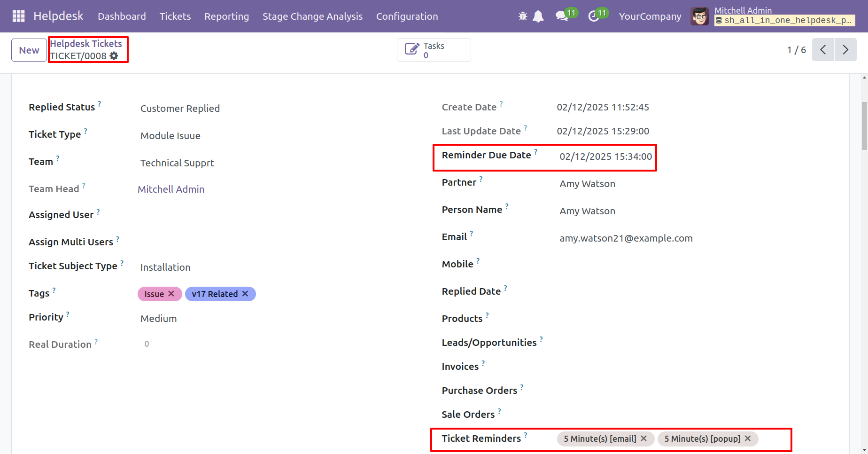The width and height of the screenshot is (868, 454).
Task: Open the apps grid menu icon
Action: coord(18,16)
